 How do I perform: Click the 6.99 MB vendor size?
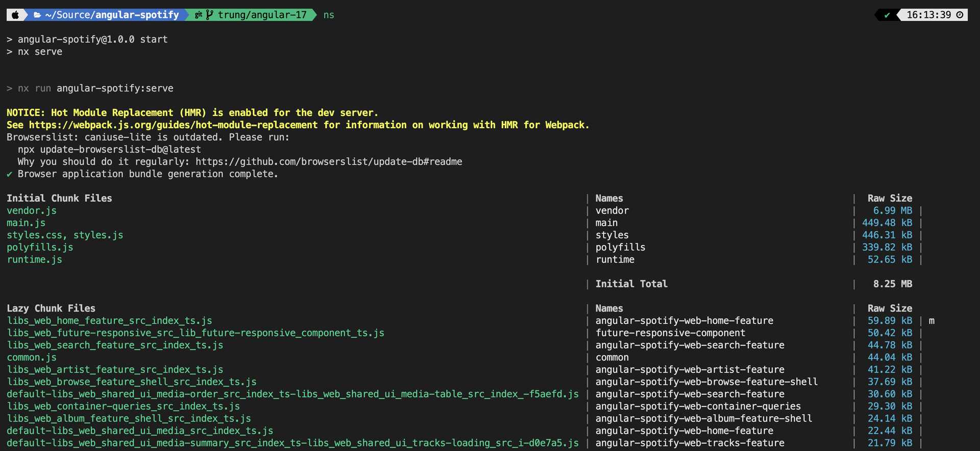[x=893, y=210]
